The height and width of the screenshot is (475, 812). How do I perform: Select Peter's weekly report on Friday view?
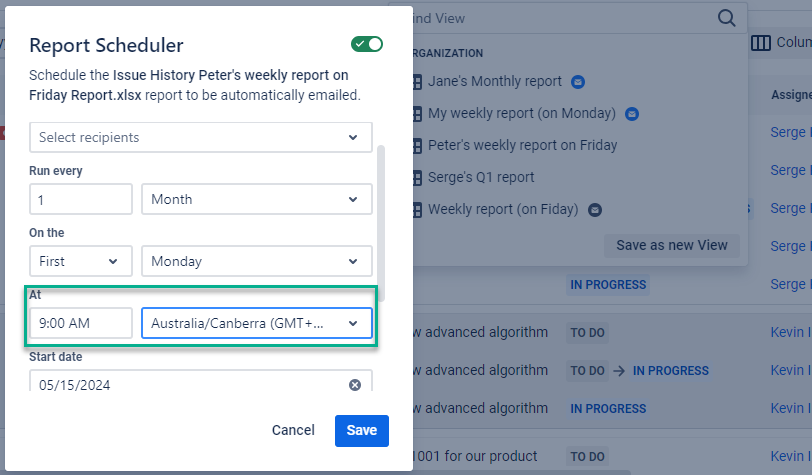[522, 145]
